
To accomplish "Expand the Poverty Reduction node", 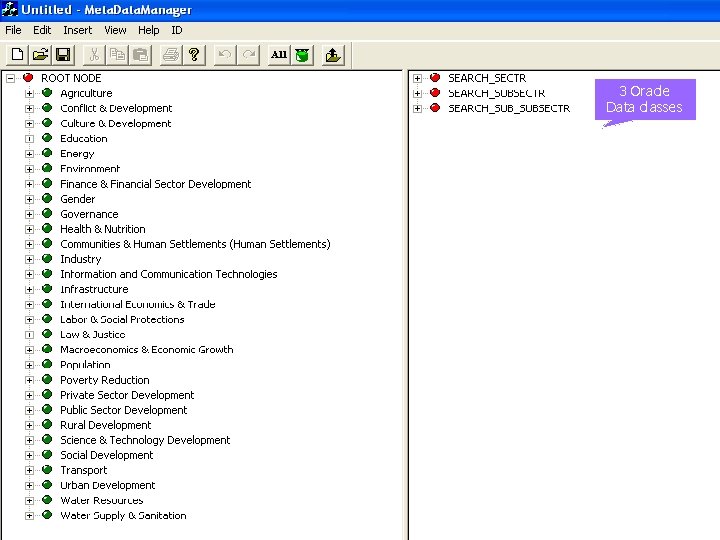I will click(x=29, y=380).
